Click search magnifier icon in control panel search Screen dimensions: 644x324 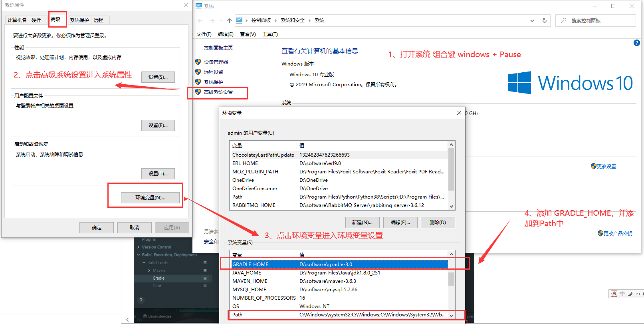564,20
